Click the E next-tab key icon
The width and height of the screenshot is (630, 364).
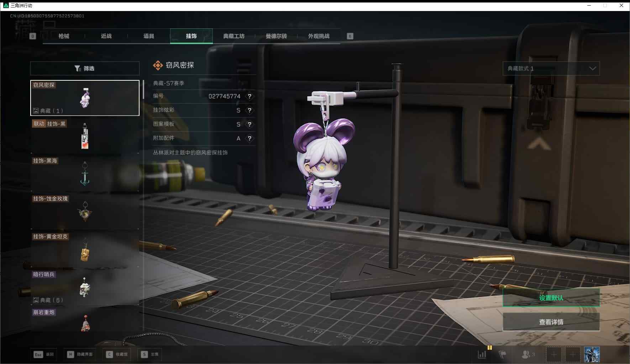point(350,36)
